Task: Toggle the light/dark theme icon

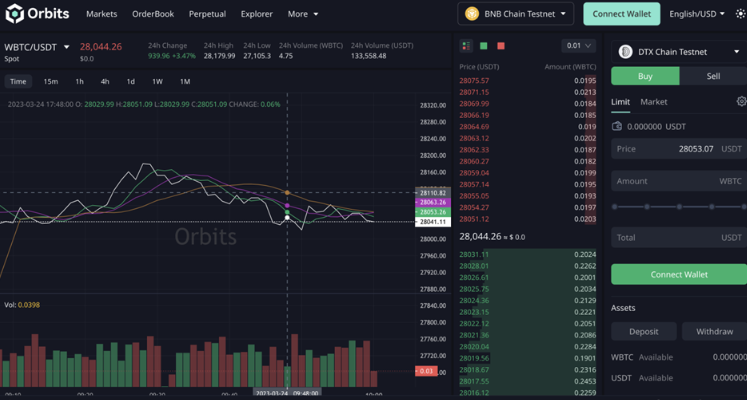Action: pos(740,14)
